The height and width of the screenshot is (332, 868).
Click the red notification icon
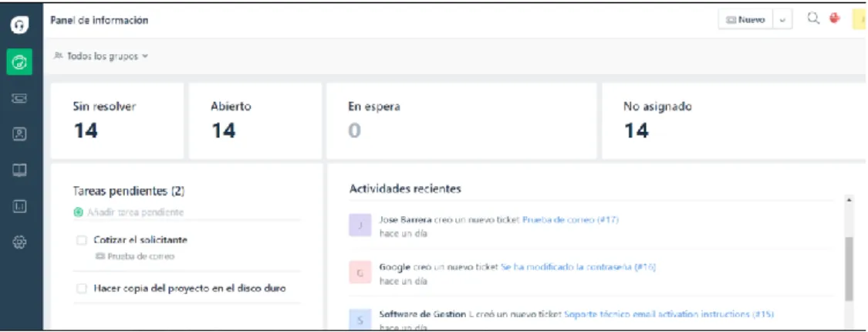point(834,19)
